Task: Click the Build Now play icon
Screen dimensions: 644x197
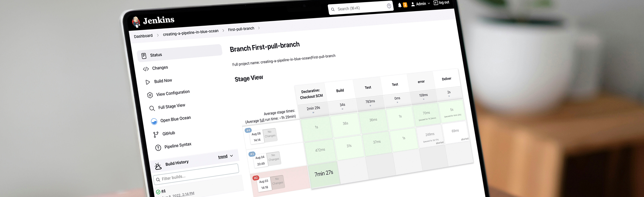Action: pyautogui.click(x=148, y=82)
